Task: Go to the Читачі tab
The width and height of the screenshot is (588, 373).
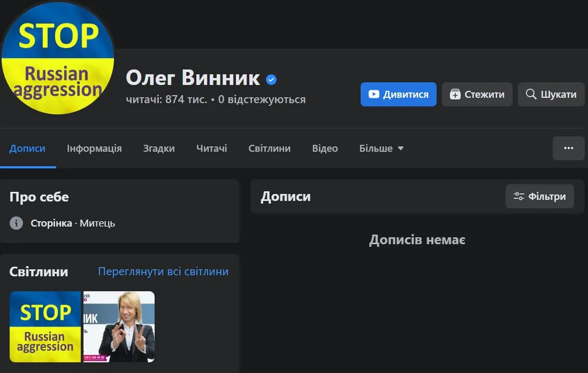Action: point(211,149)
